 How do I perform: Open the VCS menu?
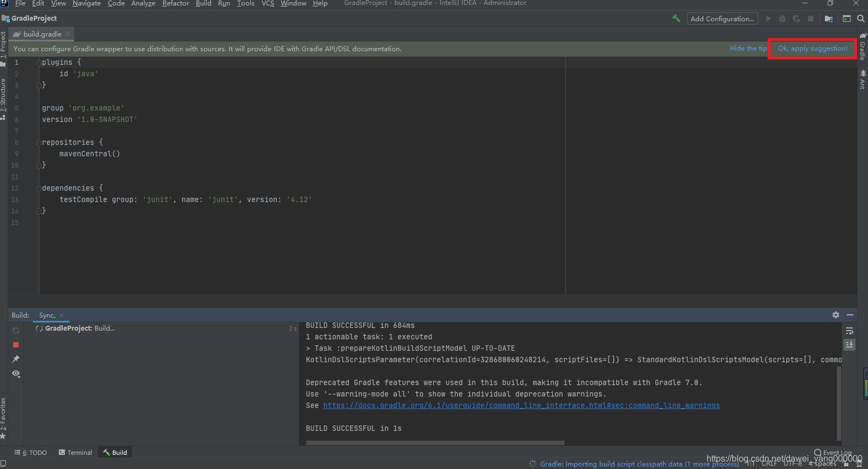[x=268, y=3]
